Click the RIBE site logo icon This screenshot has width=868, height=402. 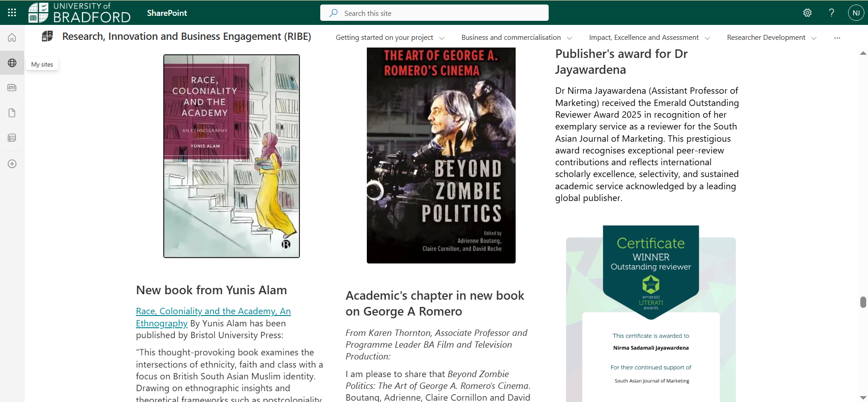47,36
